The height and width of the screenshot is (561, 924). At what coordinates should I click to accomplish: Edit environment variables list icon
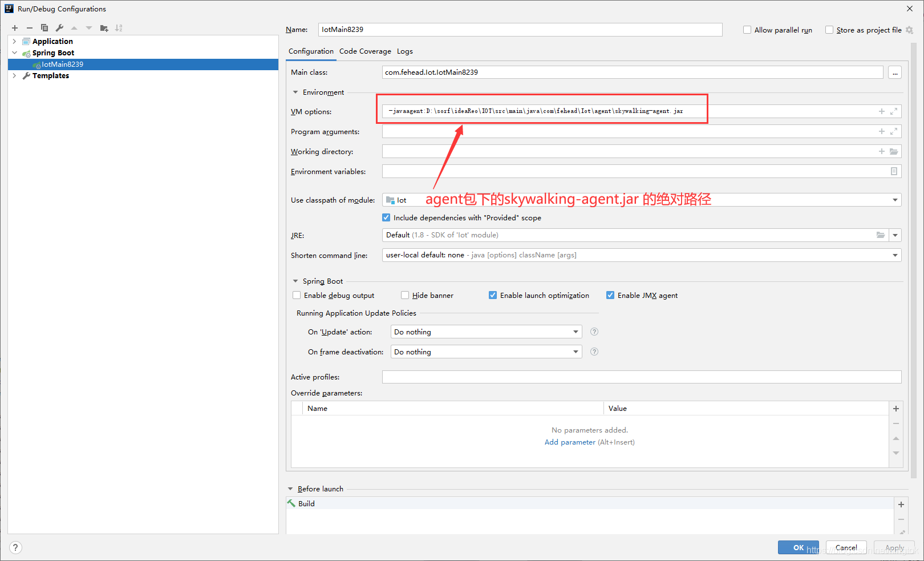coord(894,171)
